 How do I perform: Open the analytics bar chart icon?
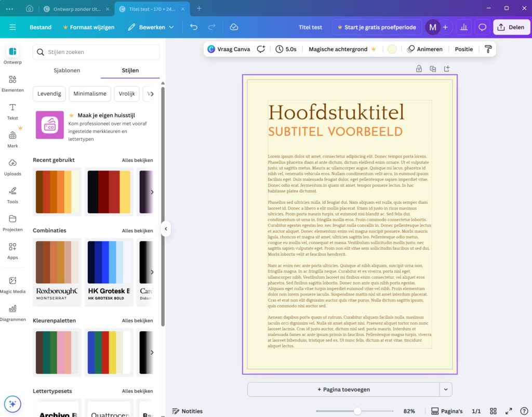click(x=463, y=27)
